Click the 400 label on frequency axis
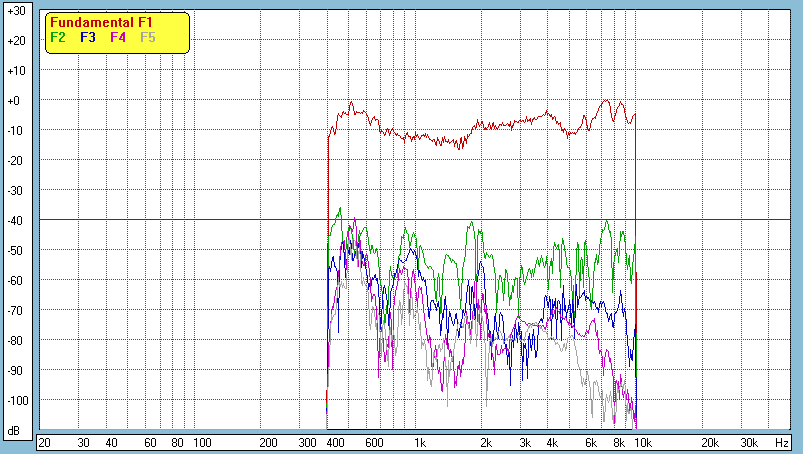This screenshot has height=454, width=803. 335,442
